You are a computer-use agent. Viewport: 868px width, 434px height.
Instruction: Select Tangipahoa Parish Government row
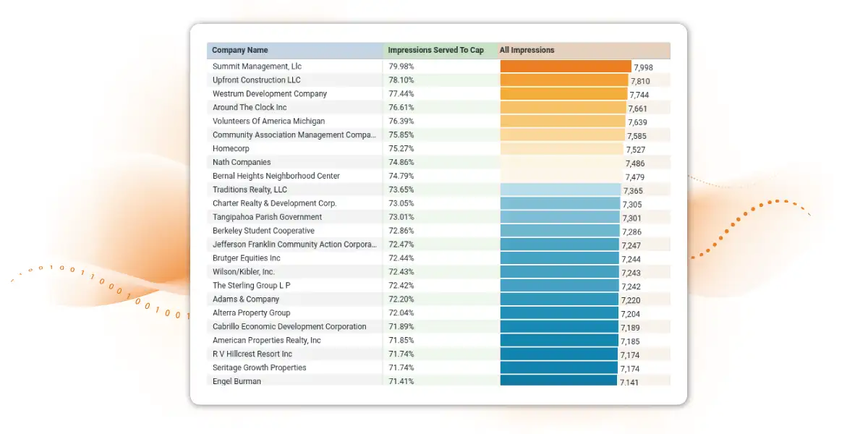pos(267,217)
